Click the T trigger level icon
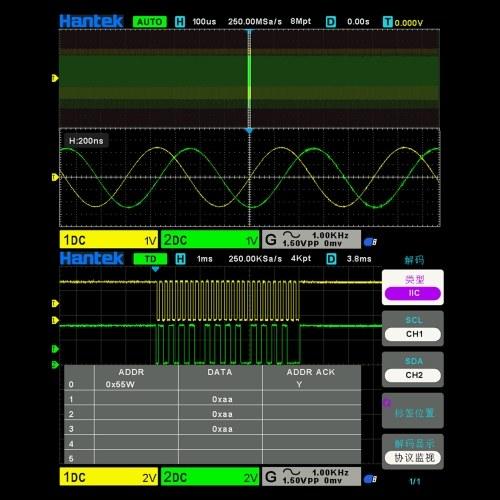Viewport: 500px width, 500px height. coord(388,22)
